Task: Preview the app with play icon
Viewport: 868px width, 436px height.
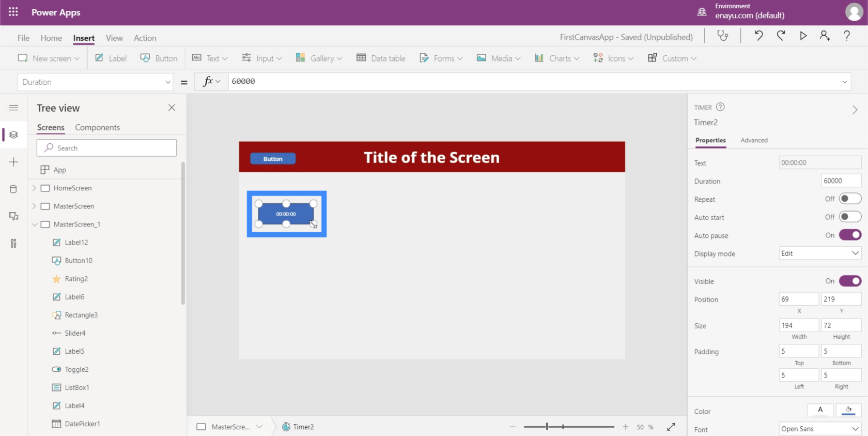Action: [x=803, y=36]
